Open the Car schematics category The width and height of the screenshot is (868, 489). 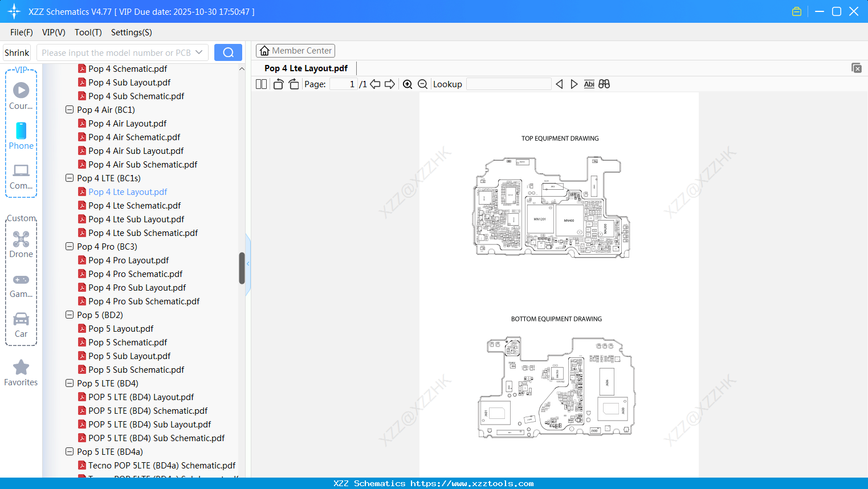21,323
